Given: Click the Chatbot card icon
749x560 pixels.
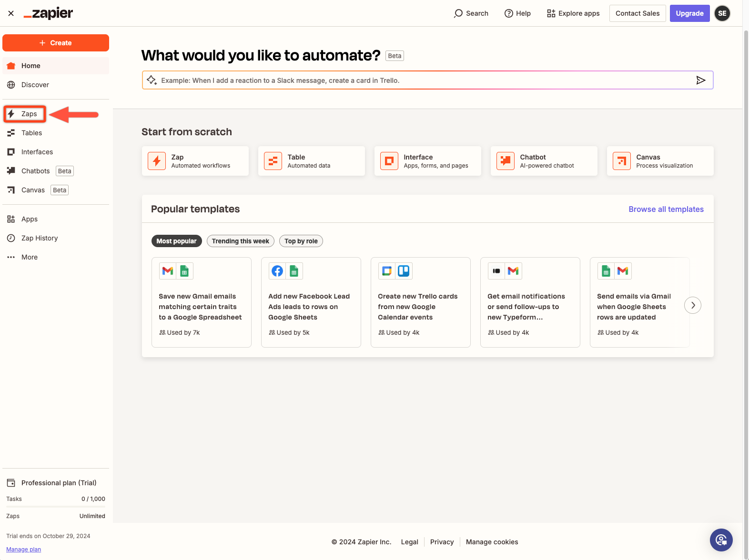Looking at the screenshot, I should point(506,161).
